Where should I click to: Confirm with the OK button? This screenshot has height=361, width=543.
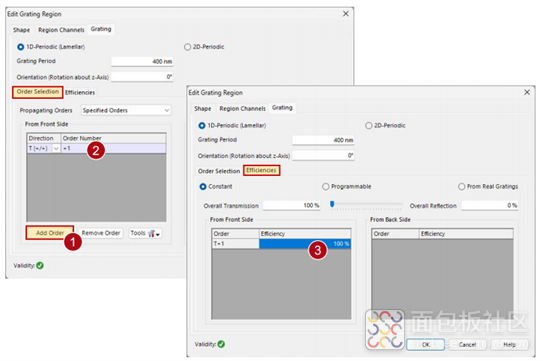[426, 344]
